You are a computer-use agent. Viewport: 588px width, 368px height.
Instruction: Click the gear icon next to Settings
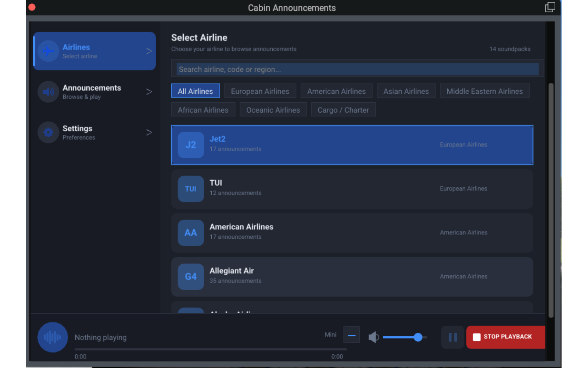point(48,132)
